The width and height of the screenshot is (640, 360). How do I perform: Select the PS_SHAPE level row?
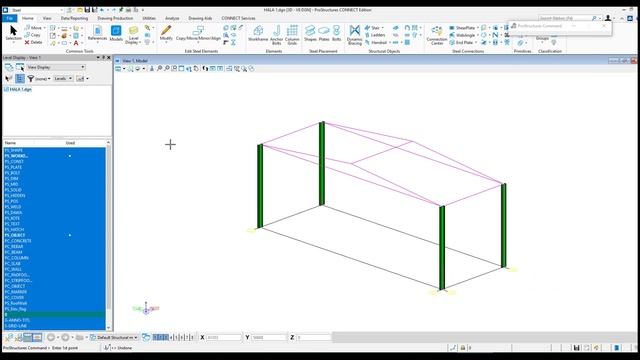pyautogui.click(x=55, y=150)
